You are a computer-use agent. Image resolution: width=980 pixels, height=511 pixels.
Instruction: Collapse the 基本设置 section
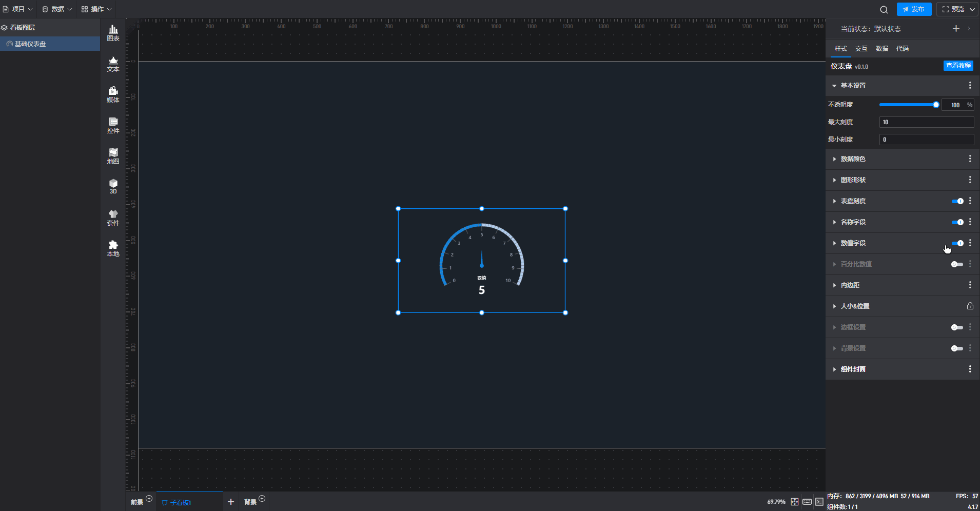pyautogui.click(x=853, y=86)
